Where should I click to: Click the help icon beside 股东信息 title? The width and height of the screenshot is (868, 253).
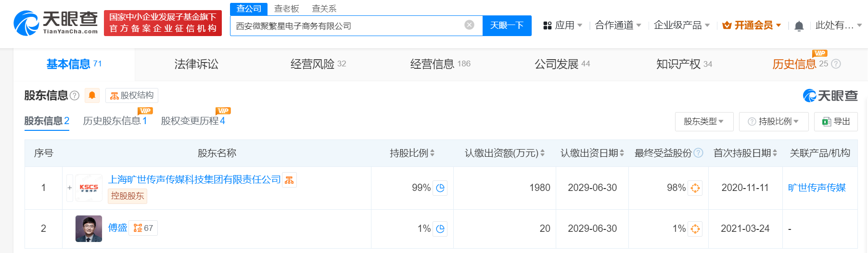[75, 95]
